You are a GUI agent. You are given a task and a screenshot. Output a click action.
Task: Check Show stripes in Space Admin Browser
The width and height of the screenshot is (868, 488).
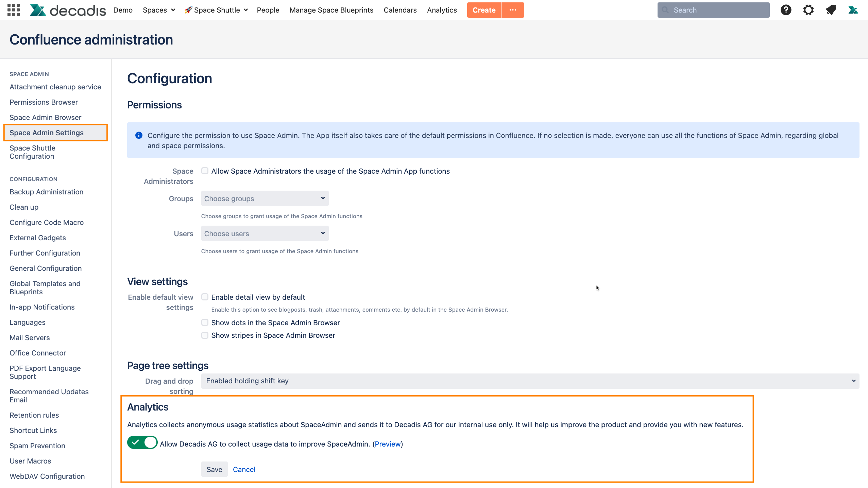[x=205, y=335]
